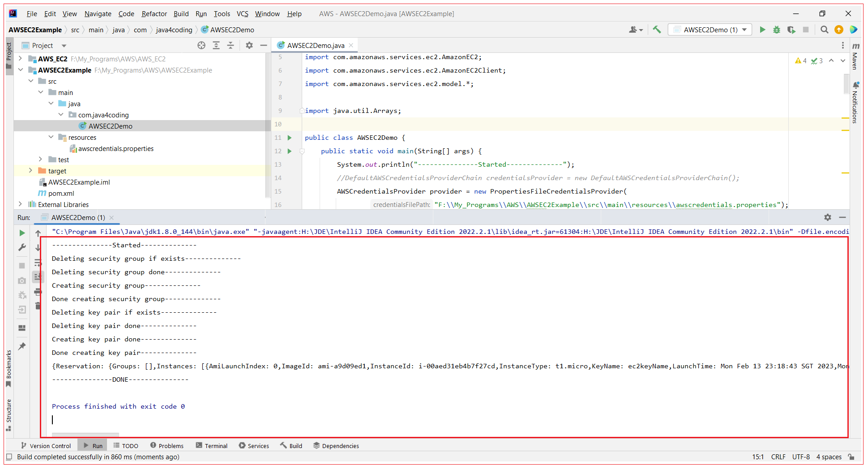Open the Services tool window
868x470 pixels.
click(254, 446)
